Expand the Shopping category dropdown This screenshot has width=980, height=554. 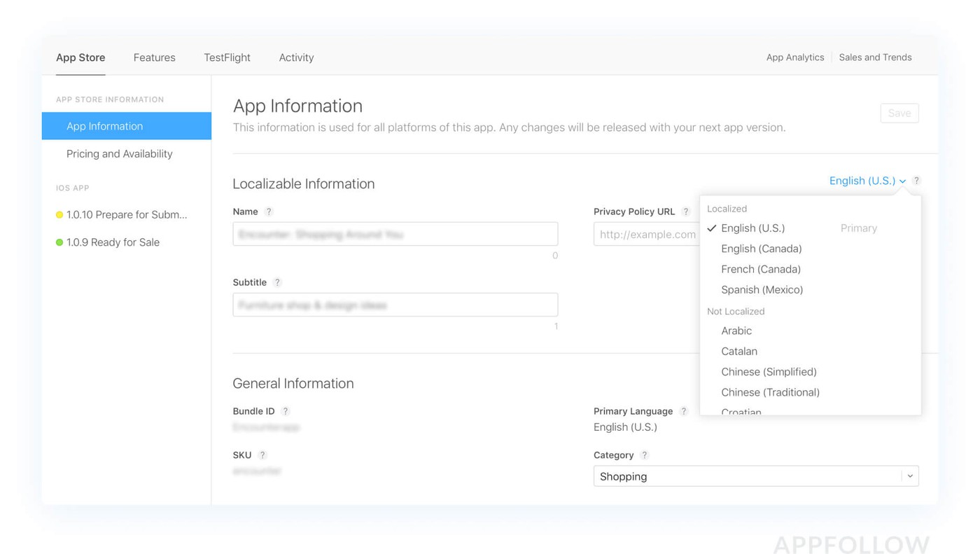[x=909, y=476]
